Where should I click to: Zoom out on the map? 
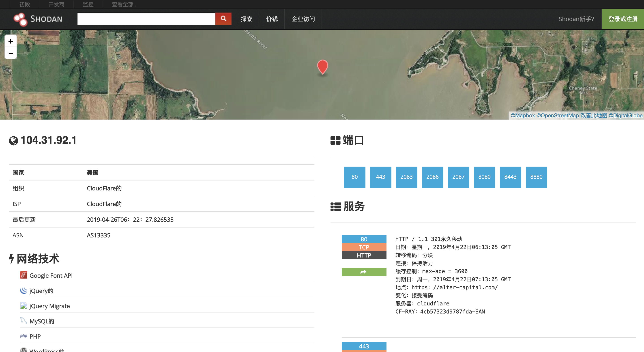click(11, 53)
